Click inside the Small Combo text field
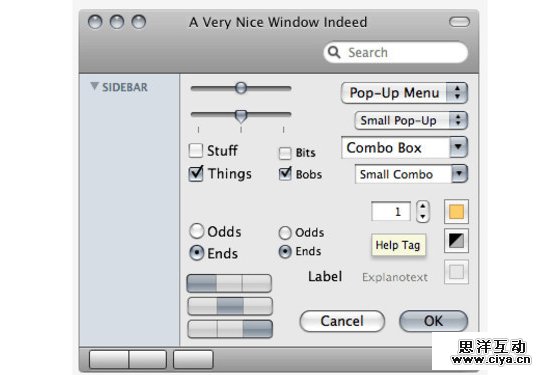 click(403, 174)
